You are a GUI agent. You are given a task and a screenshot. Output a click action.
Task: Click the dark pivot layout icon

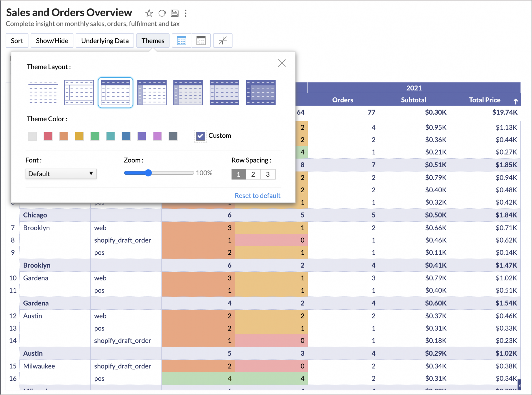point(201,41)
